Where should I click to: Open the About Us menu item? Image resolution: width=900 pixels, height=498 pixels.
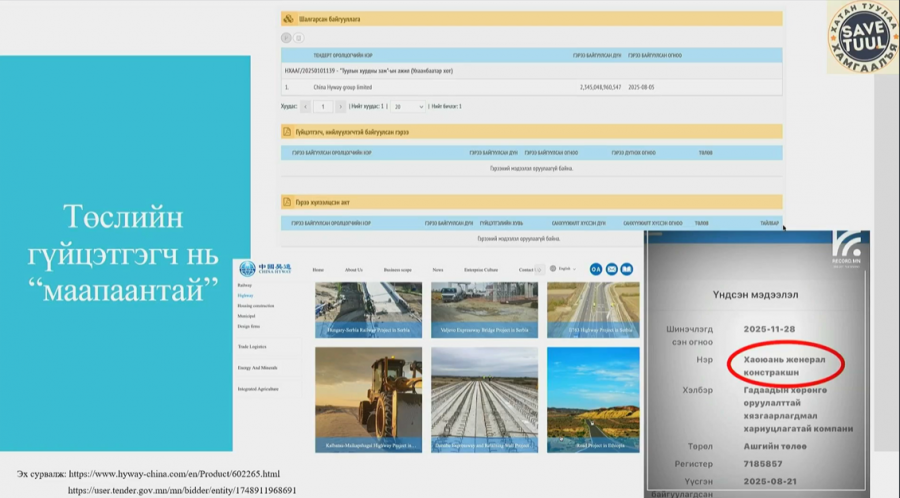353,270
